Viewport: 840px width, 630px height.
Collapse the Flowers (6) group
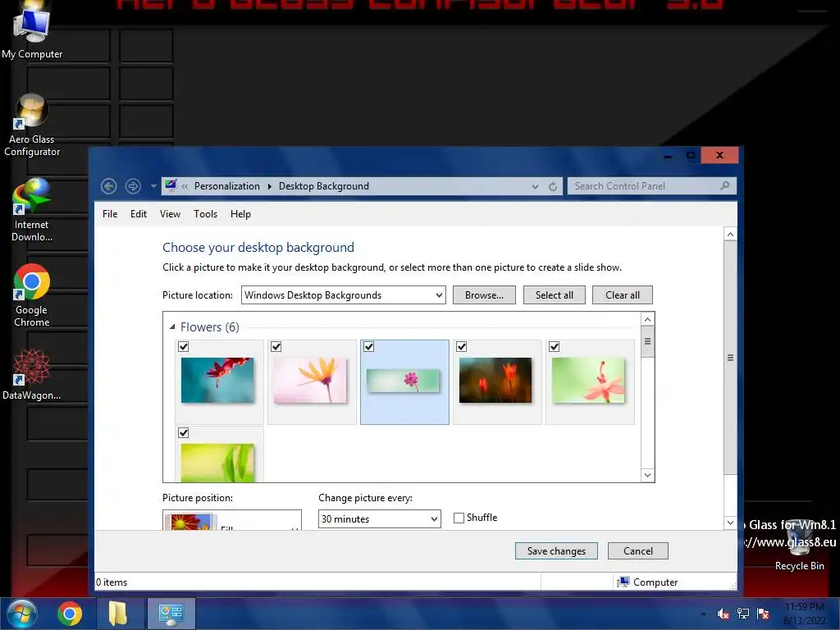coord(172,326)
